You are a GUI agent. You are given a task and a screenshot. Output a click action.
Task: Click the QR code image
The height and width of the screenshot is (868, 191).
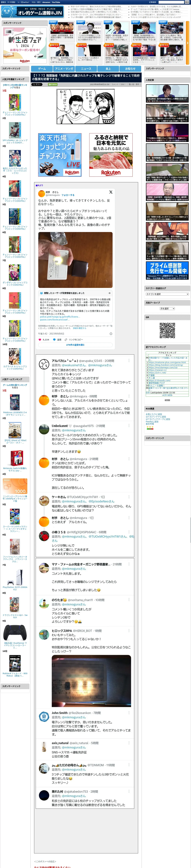tap(167, 331)
